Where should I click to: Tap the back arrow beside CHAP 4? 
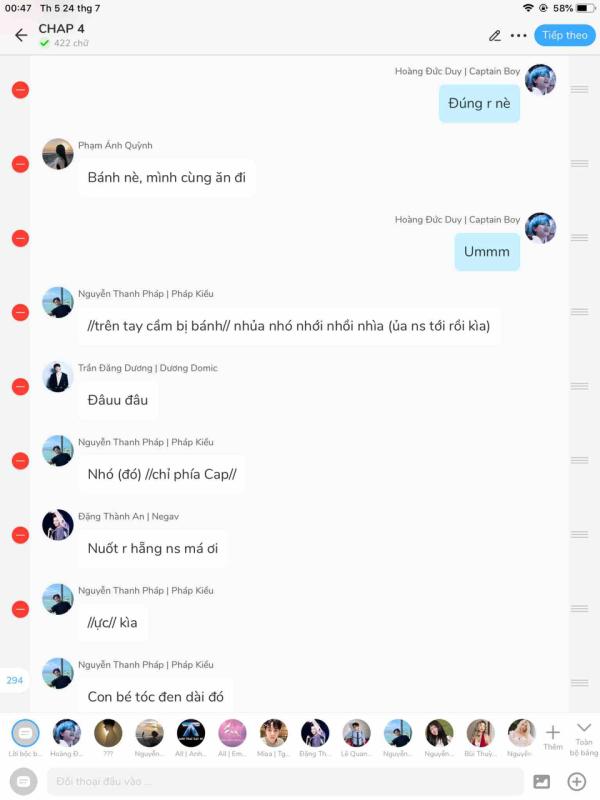coord(21,35)
